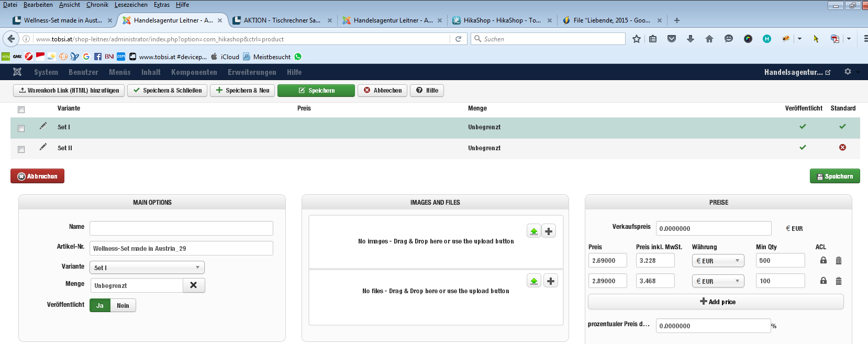The width and height of the screenshot is (868, 344).
Task: Edit the Set I variant pencil icon
Action: (x=43, y=126)
